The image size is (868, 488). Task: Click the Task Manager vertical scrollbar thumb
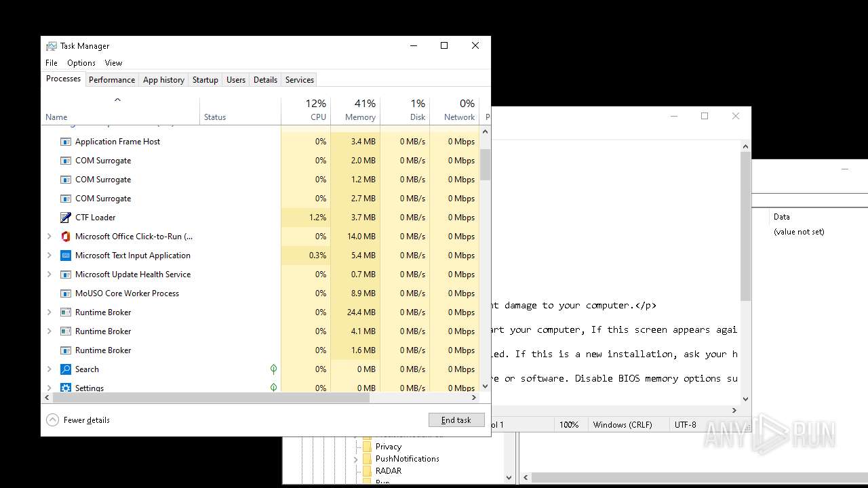tap(485, 165)
